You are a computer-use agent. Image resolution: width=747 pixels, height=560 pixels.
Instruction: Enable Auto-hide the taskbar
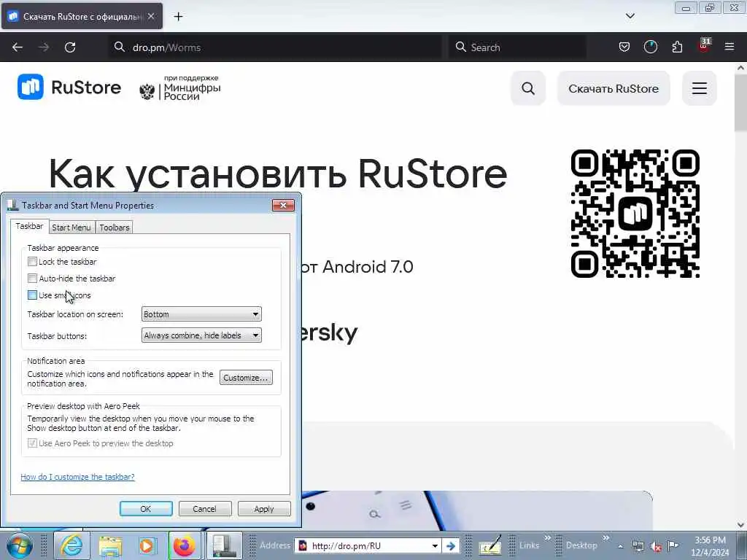[32, 278]
